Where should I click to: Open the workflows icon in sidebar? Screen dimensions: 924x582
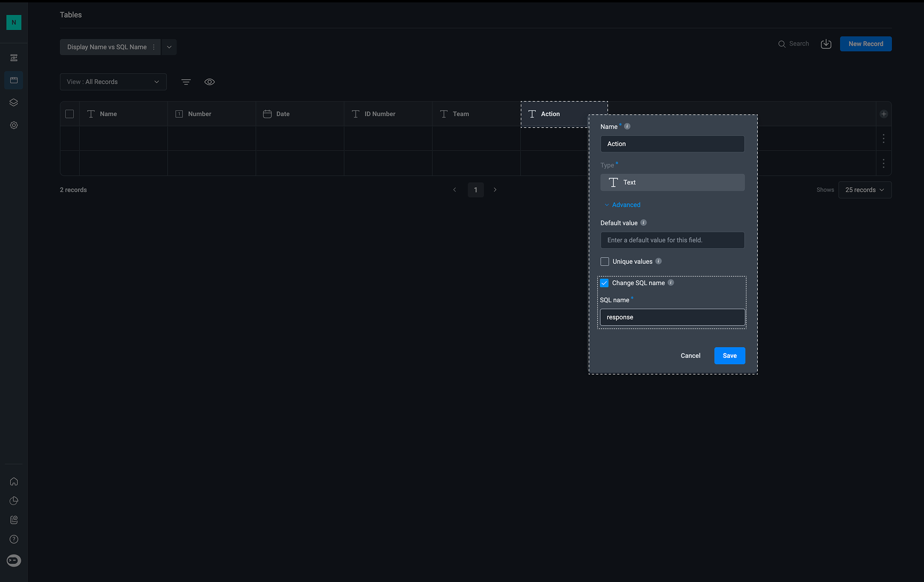tap(14, 58)
